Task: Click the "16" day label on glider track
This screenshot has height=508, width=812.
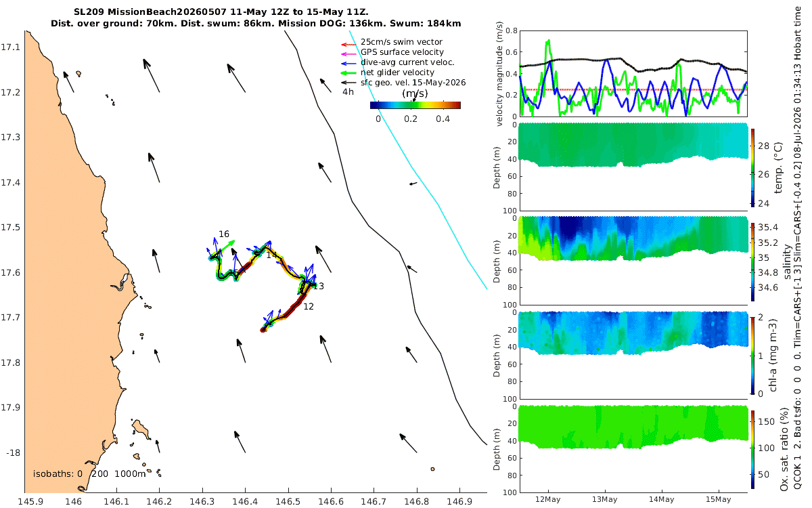Action: coord(224,234)
